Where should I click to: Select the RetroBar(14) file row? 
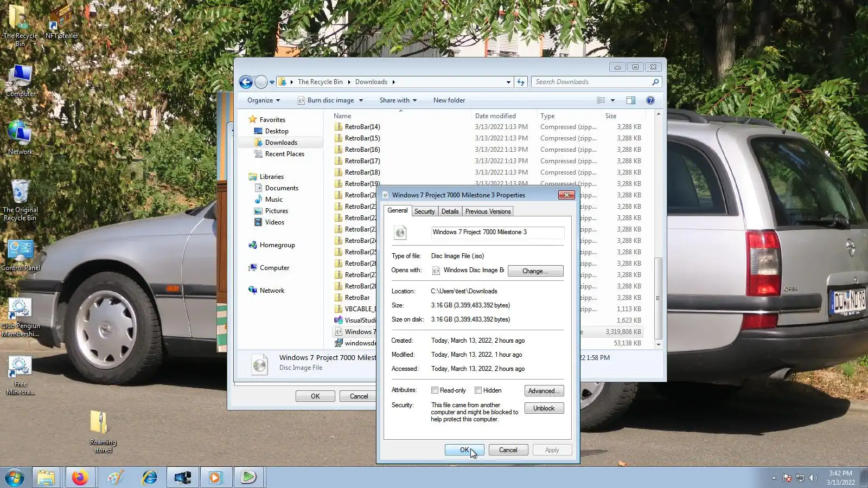[488, 127]
